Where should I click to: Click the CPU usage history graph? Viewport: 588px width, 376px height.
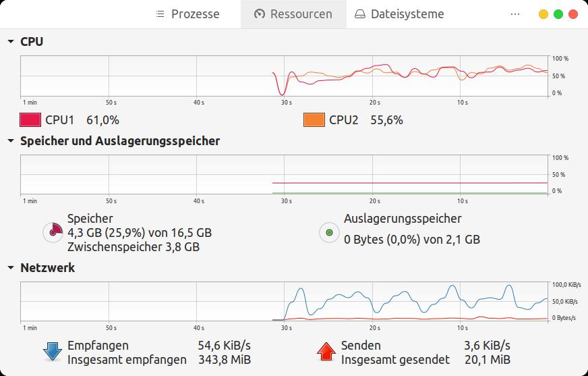pos(283,76)
